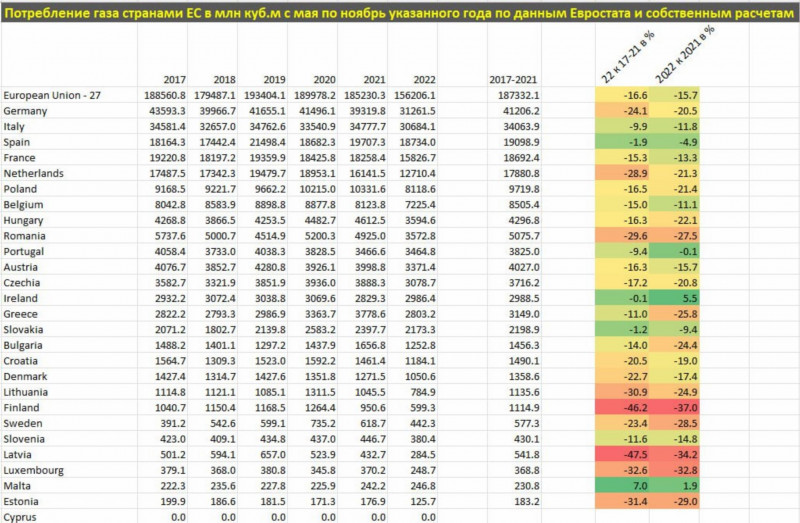Click the 2017 column header

pos(174,80)
